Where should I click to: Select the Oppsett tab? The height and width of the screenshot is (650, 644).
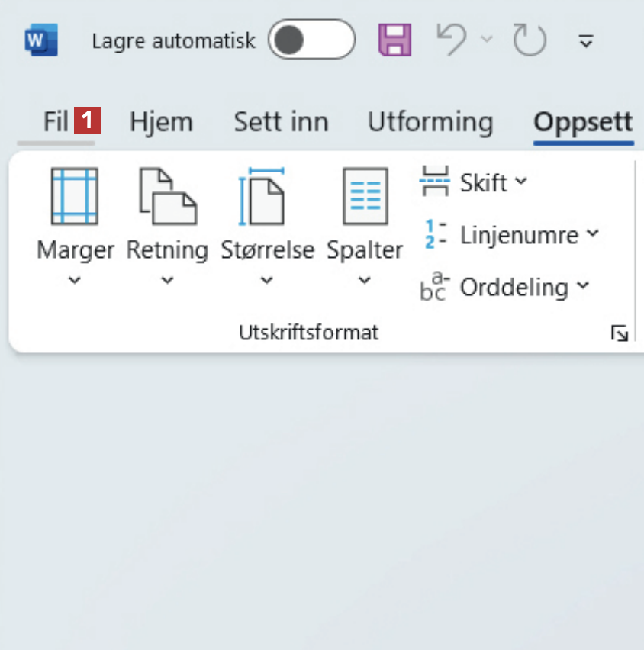click(x=583, y=122)
